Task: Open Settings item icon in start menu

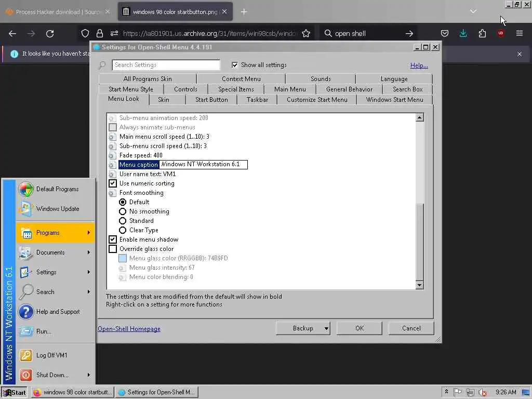Action: coord(26,272)
